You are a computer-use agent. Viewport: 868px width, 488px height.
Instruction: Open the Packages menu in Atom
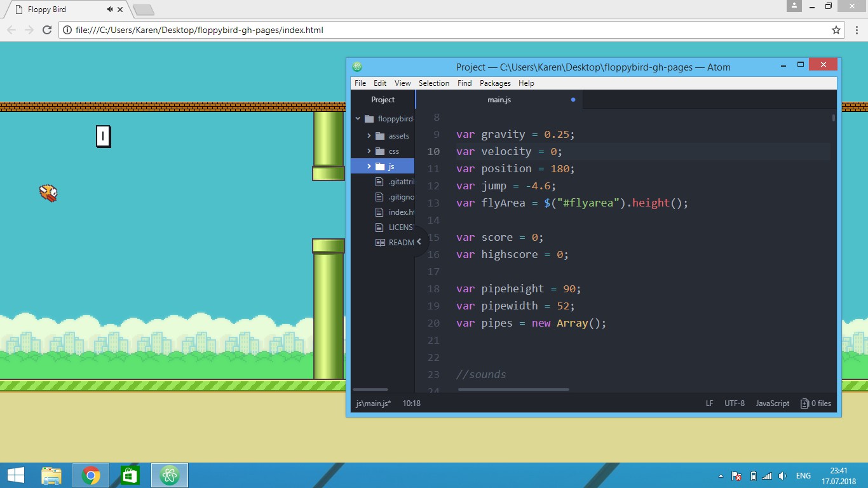495,83
